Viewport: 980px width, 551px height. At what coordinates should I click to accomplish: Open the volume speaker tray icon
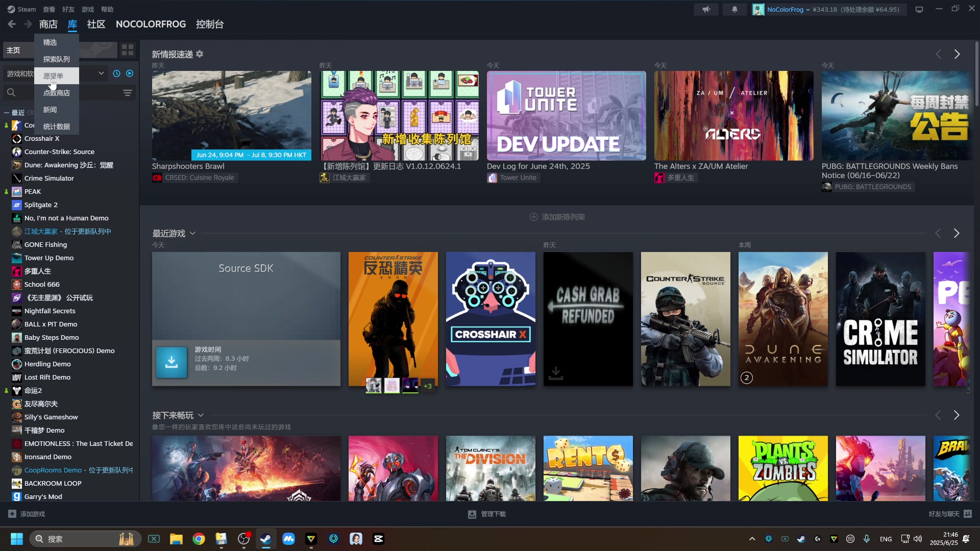(x=918, y=539)
